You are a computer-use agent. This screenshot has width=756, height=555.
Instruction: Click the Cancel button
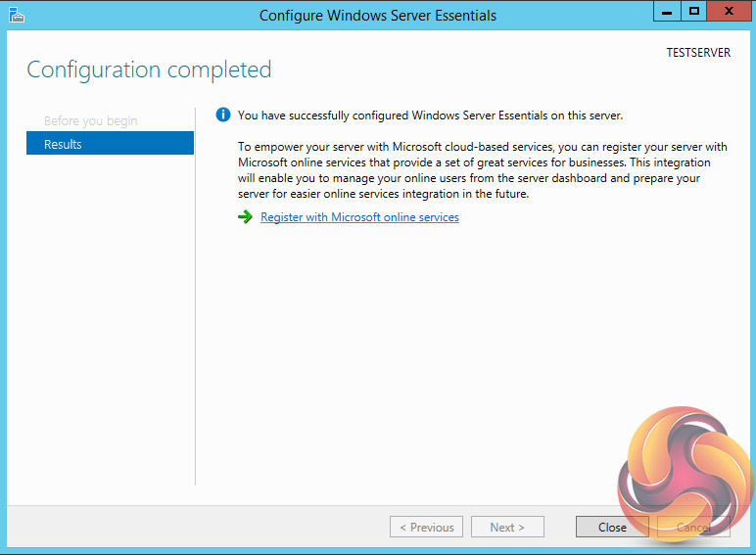pyautogui.click(x=693, y=527)
